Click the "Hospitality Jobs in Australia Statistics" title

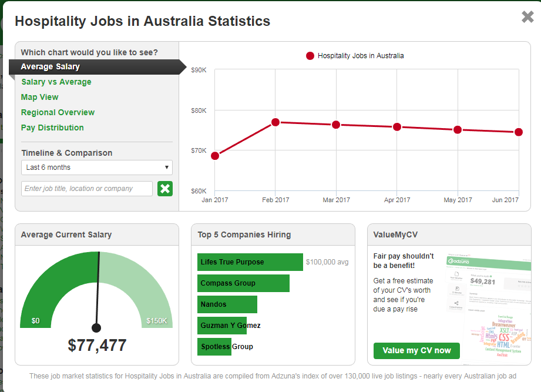point(143,21)
